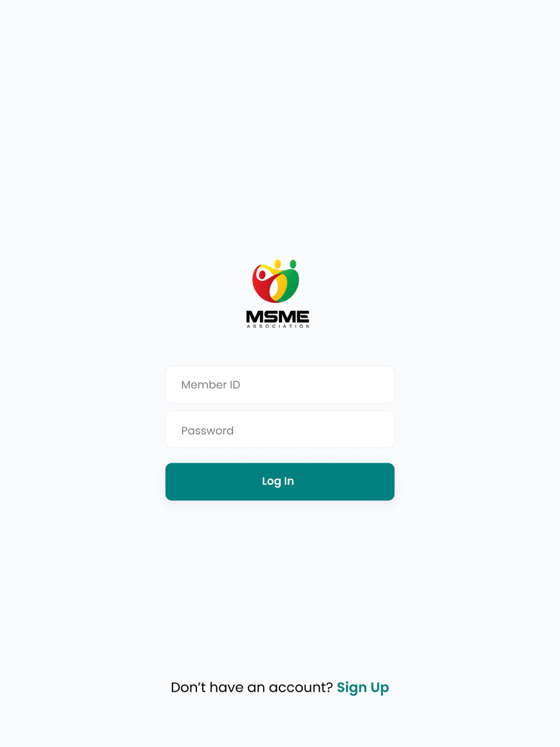Click the bold MSME wordmark text
The height and width of the screenshot is (747, 560).
point(278,317)
